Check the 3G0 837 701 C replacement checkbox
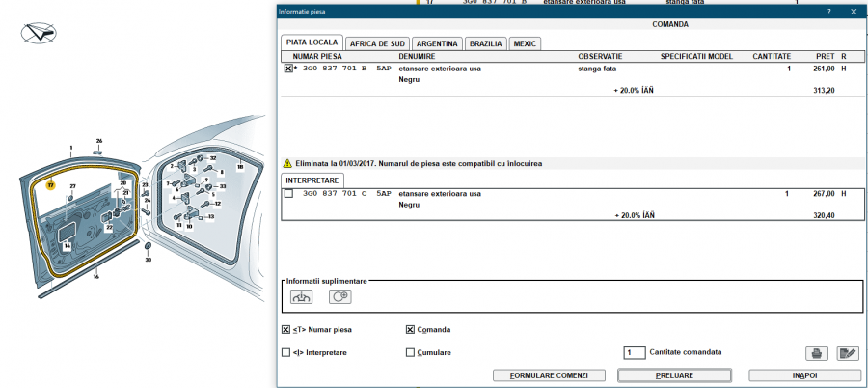Image resolution: width=868 pixels, height=388 pixels. [x=288, y=194]
